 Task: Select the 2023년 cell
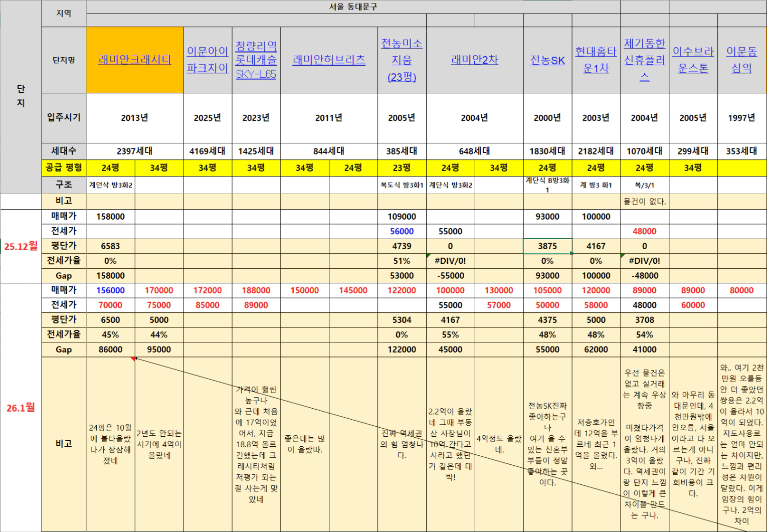coord(256,118)
